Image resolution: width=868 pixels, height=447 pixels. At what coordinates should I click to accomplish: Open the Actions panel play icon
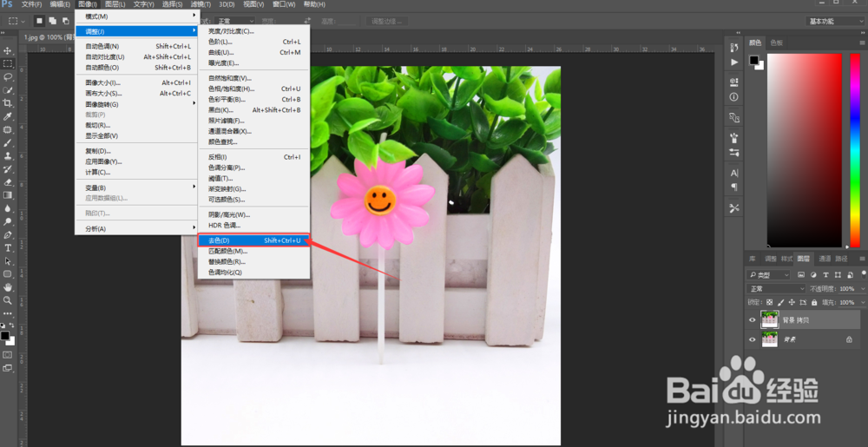pyautogui.click(x=734, y=62)
